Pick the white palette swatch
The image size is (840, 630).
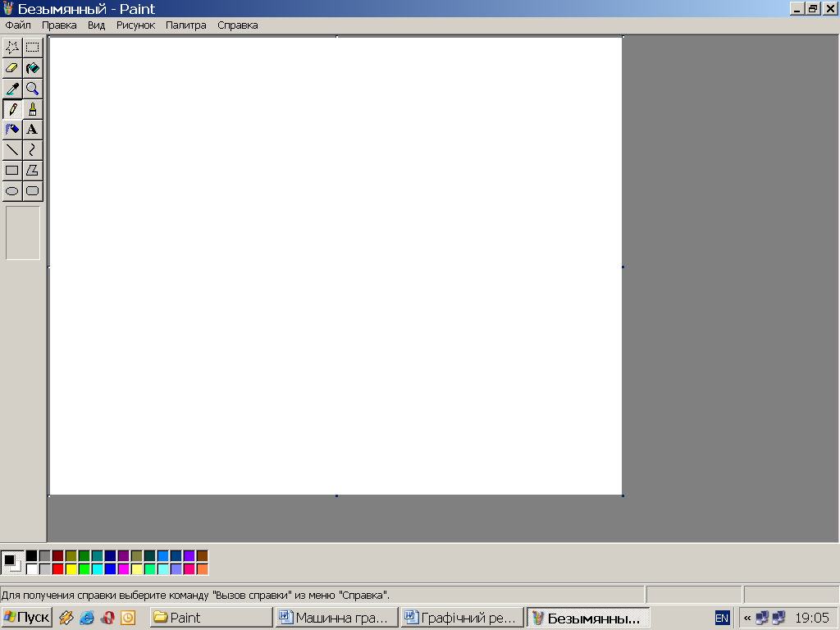(32, 569)
